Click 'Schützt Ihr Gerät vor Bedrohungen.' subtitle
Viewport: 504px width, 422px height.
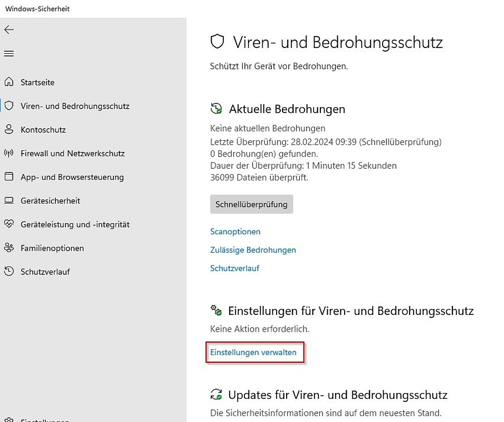point(279,66)
